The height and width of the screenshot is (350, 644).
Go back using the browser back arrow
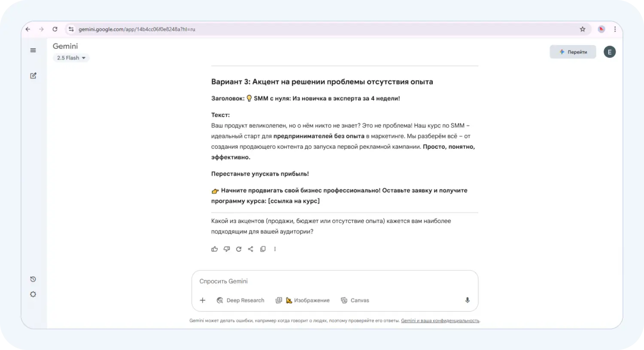pos(28,29)
